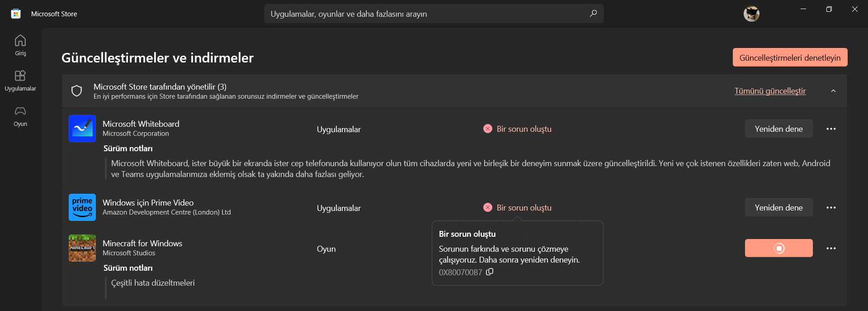Click the 'Microsoft Store' window title text

pyautogui.click(x=54, y=14)
